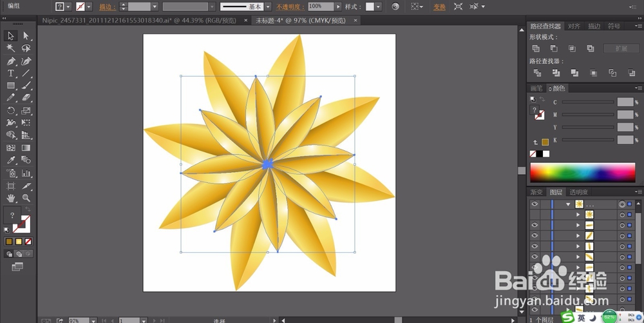Hide the vertical petal sublayer eye icon
Viewport: 644px width, 323px height.
click(x=535, y=246)
